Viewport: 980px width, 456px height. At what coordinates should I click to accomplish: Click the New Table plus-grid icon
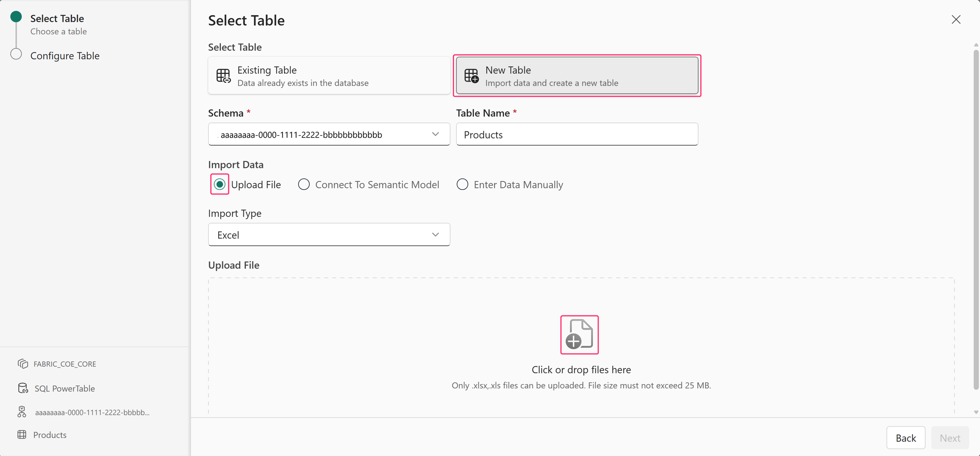[x=471, y=76]
